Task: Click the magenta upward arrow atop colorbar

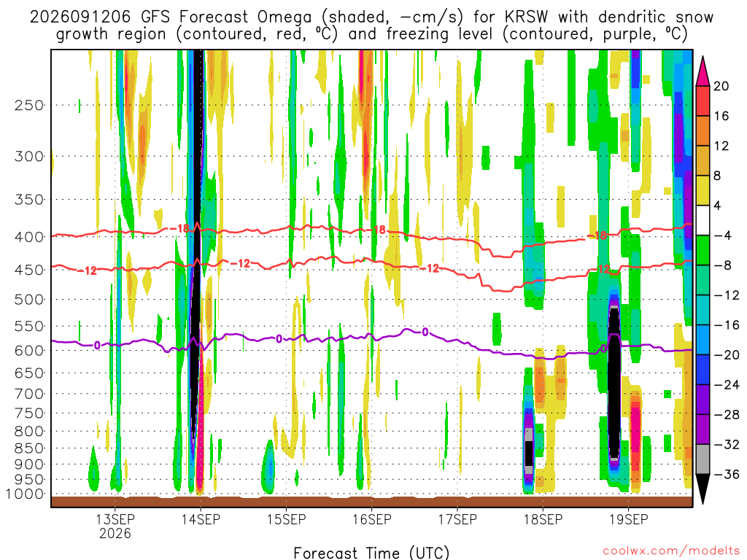Action: coord(703,71)
